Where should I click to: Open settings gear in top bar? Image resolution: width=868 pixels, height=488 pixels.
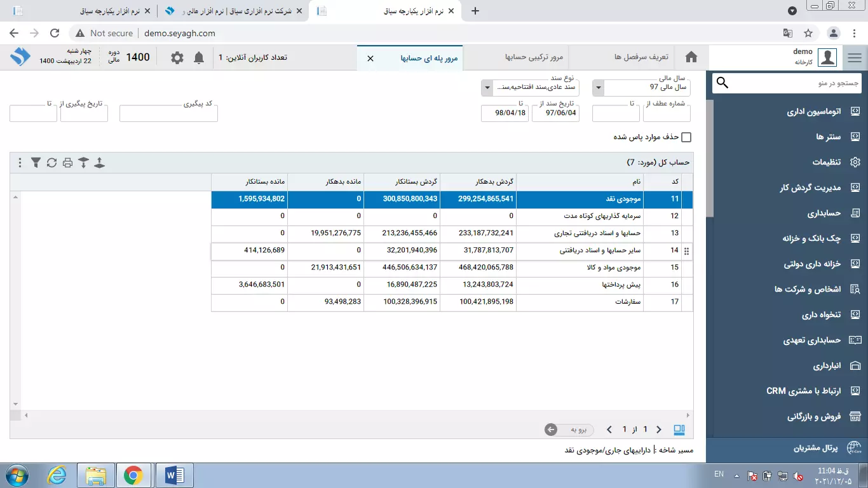[177, 58]
